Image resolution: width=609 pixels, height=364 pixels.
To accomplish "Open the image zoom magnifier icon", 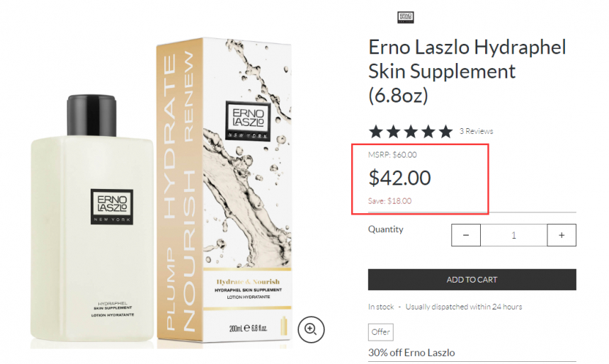I will pos(311,329).
